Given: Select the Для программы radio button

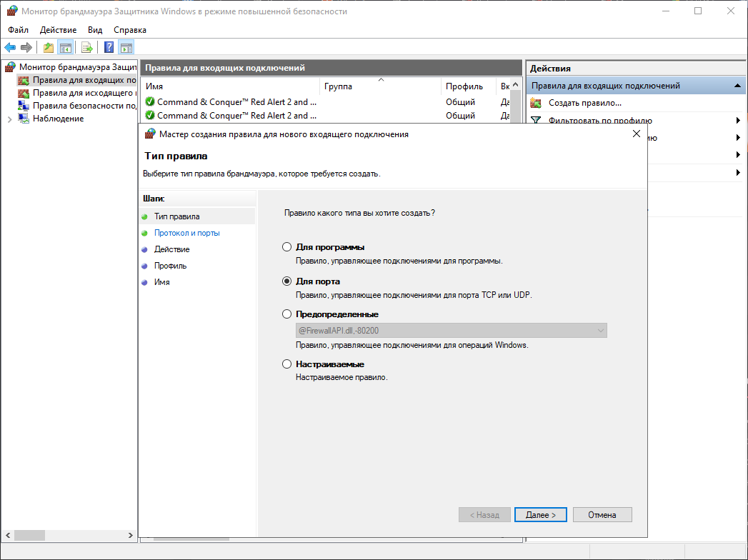Looking at the screenshot, I should click(287, 247).
